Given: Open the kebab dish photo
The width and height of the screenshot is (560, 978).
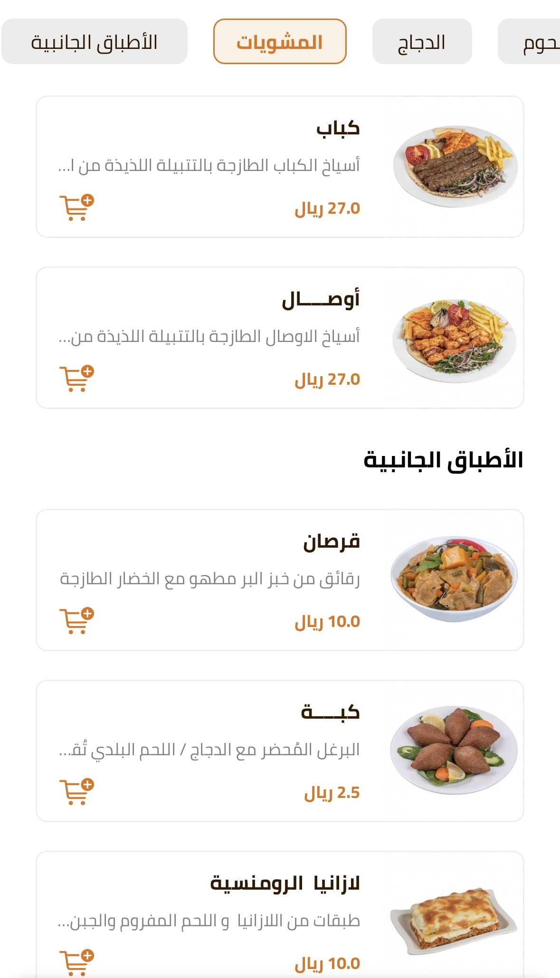Looking at the screenshot, I should [455, 166].
